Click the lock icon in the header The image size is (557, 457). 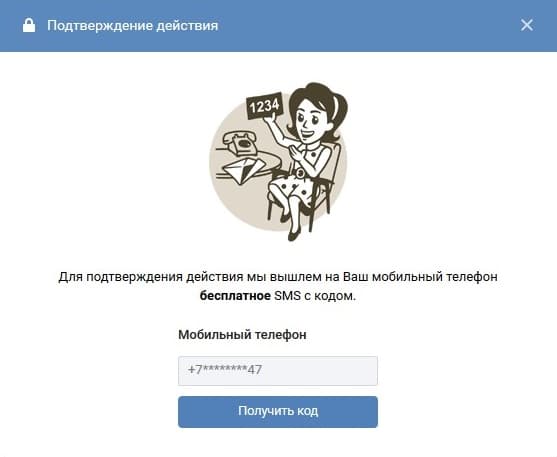(x=29, y=25)
